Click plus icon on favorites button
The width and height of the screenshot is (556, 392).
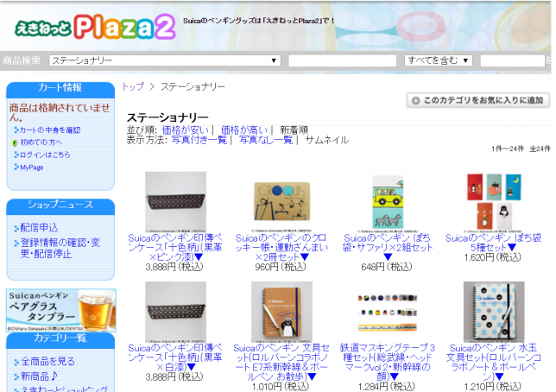415,101
